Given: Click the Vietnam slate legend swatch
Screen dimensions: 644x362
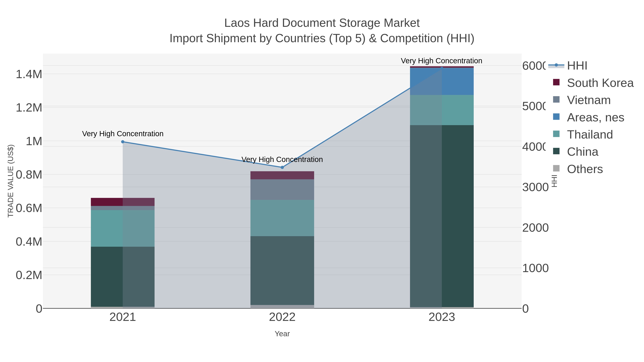Looking at the screenshot, I should (x=556, y=99).
